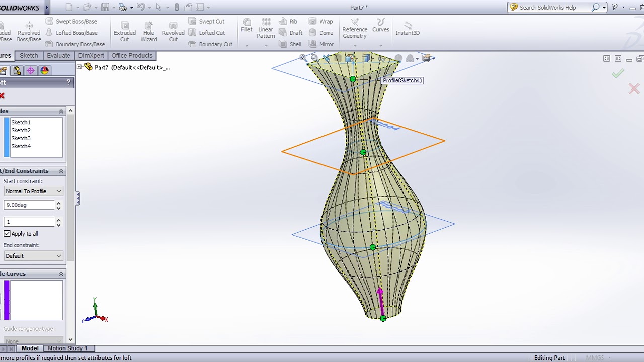The width and height of the screenshot is (644, 362).
Task: Activate the Revolved Boss/Base tool
Action: click(x=29, y=31)
